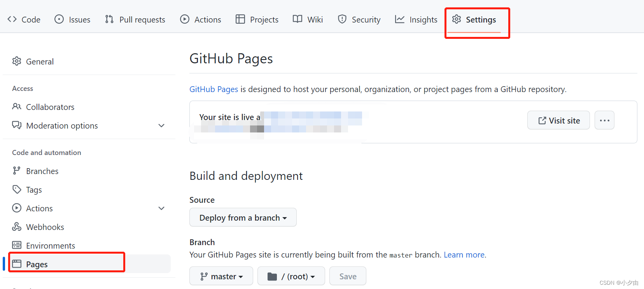Screen dimensions: 644x289
Task: Click the Security shield icon
Action: (342, 19)
